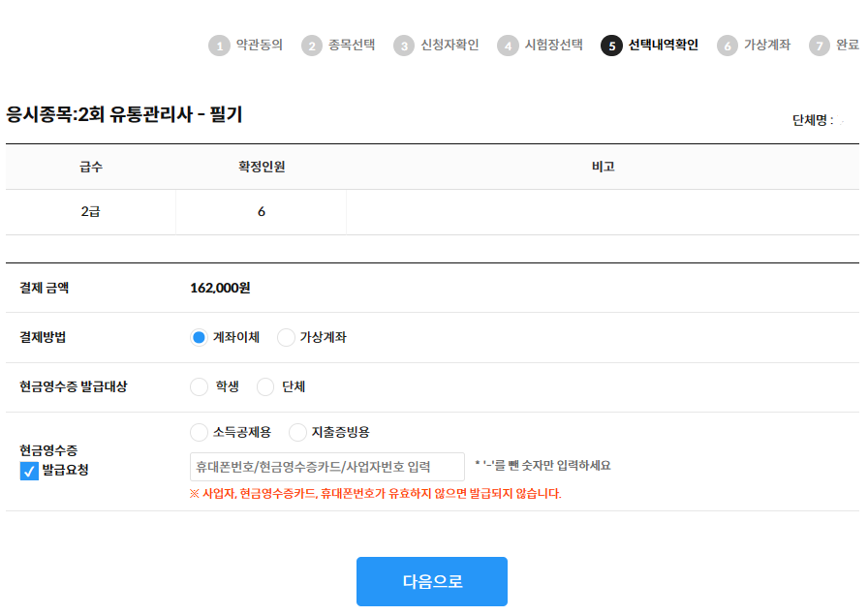Open step 6 가상계좌
The width and height of the screenshot is (868, 615).
tap(754, 46)
